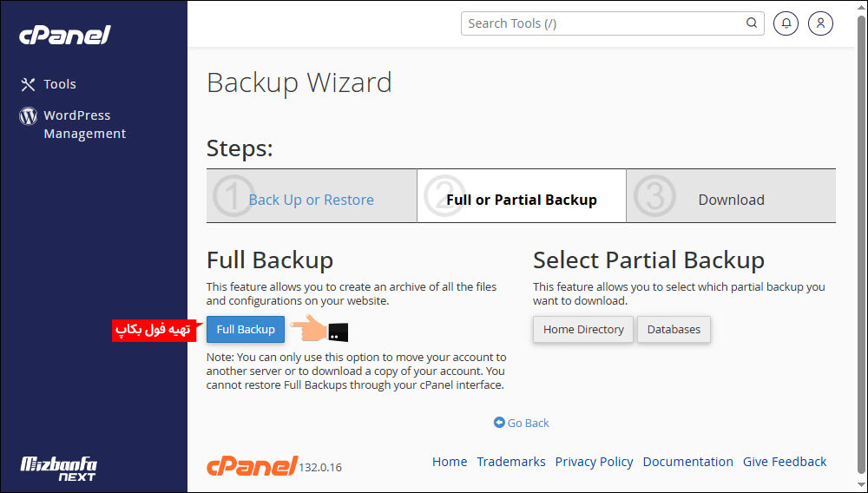This screenshot has width=868, height=493.
Task: Choose Home Directory partial backup
Action: click(x=583, y=330)
